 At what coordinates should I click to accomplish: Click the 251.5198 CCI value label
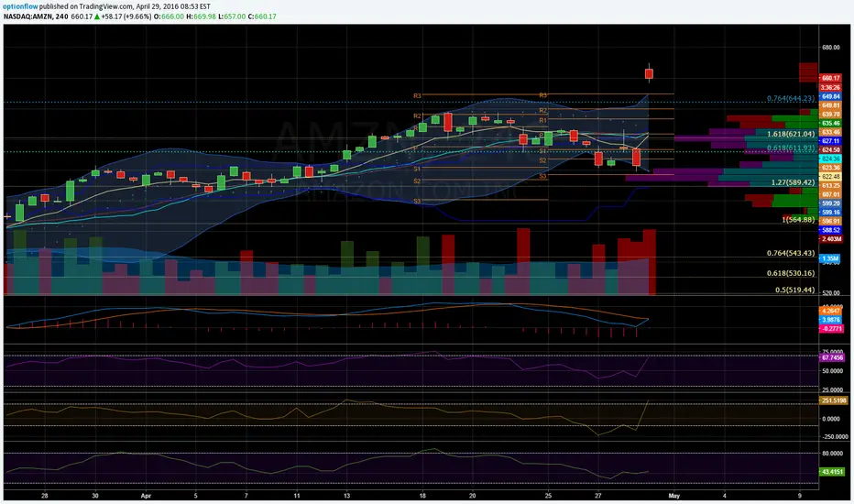[x=834, y=400]
